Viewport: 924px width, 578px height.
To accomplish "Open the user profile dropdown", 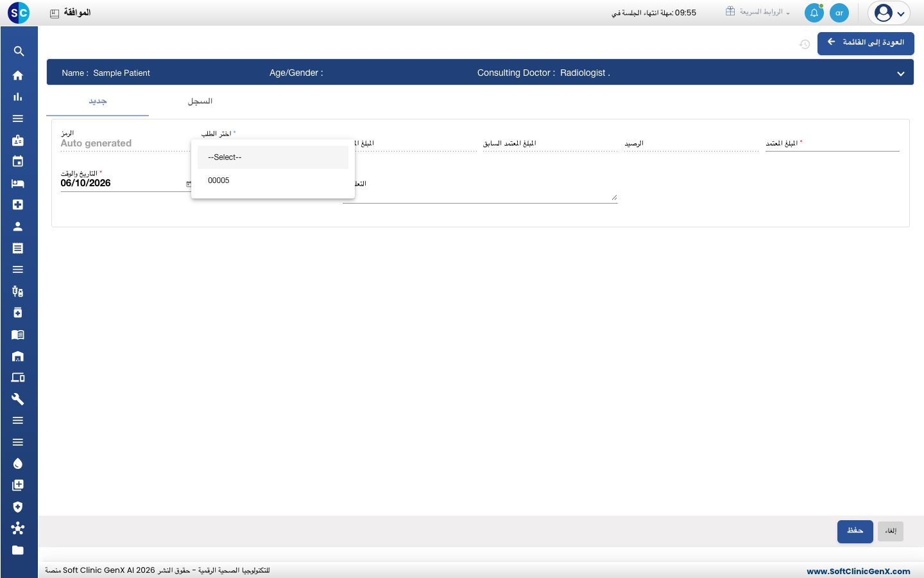I will (x=889, y=13).
